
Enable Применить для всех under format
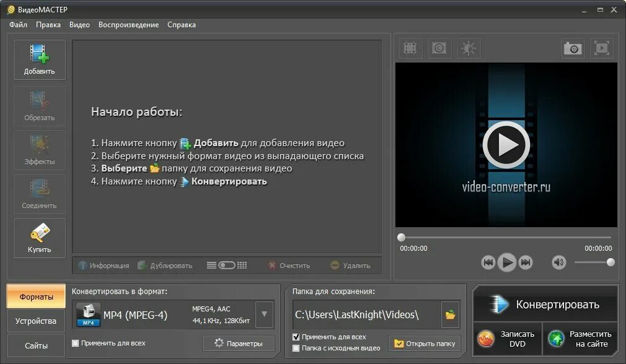[75, 344]
